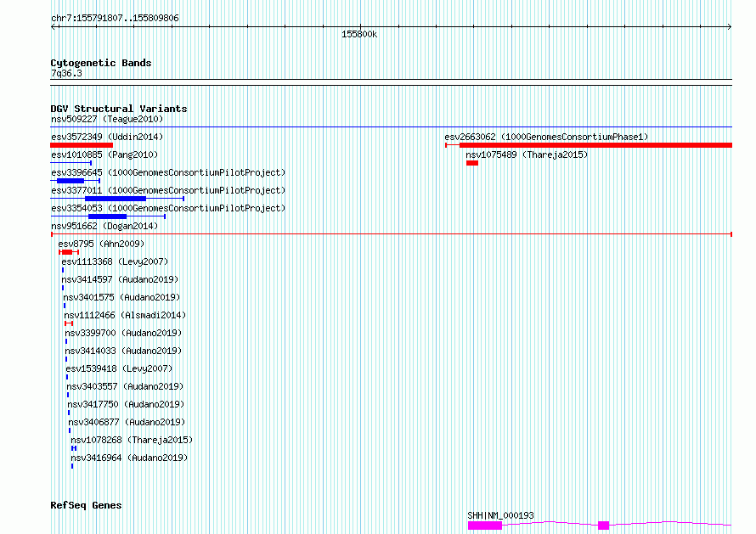The image size is (756, 534).
Task: Open variant nsv3406877 (Audano2019)
Action: click(127, 422)
